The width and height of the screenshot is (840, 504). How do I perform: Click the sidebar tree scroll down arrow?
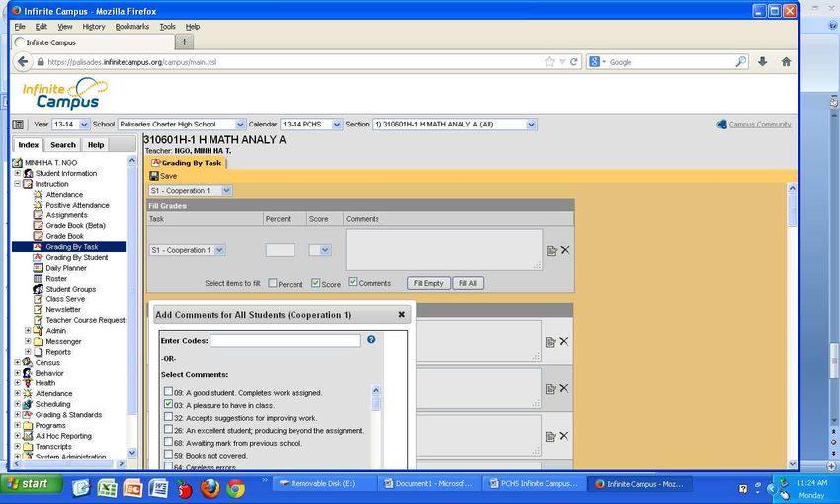point(132,453)
